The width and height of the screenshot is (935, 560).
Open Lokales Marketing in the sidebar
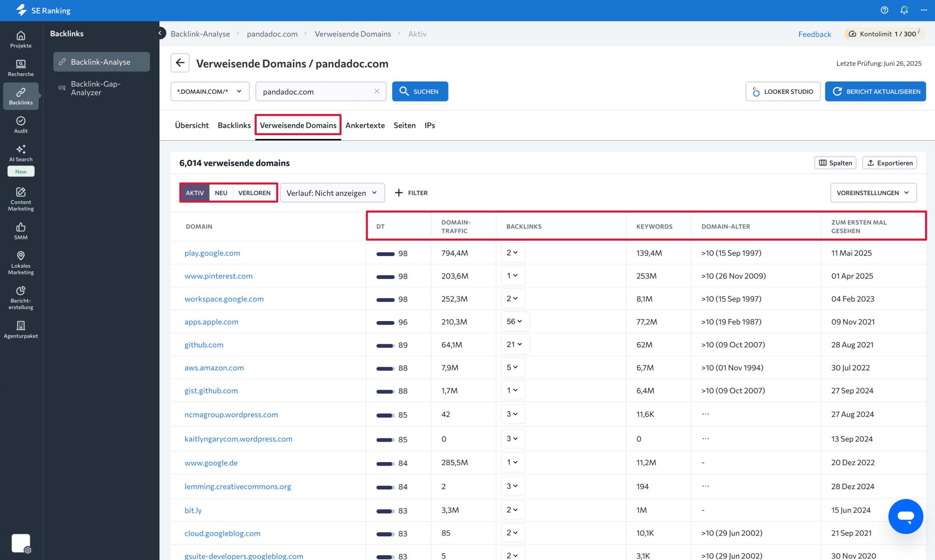tap(21, 263)
